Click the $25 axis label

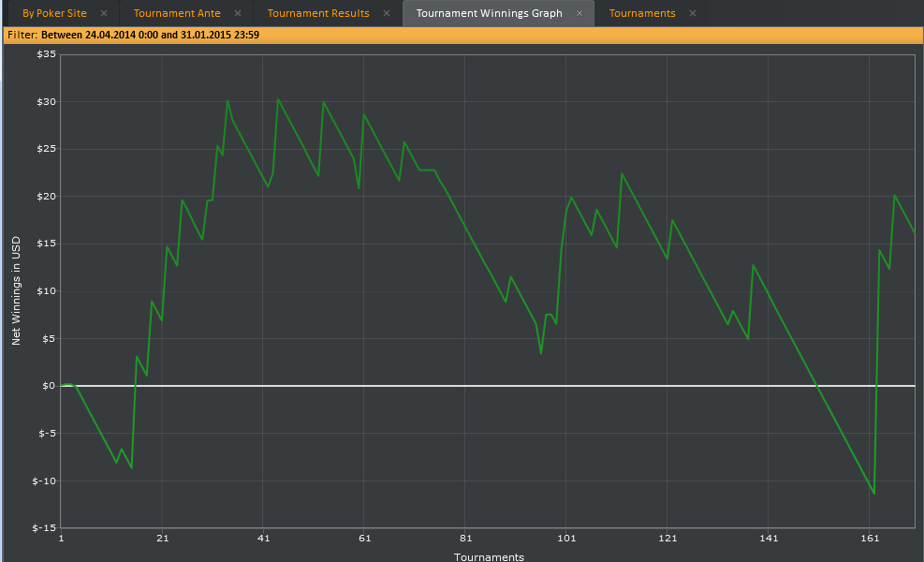[x=47, y=149]
